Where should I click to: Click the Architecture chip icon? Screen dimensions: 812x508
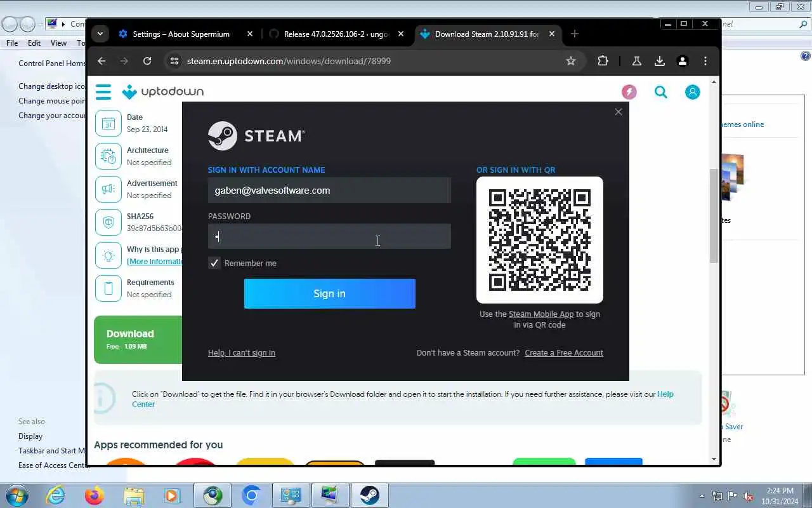click(x=108, y=156)
